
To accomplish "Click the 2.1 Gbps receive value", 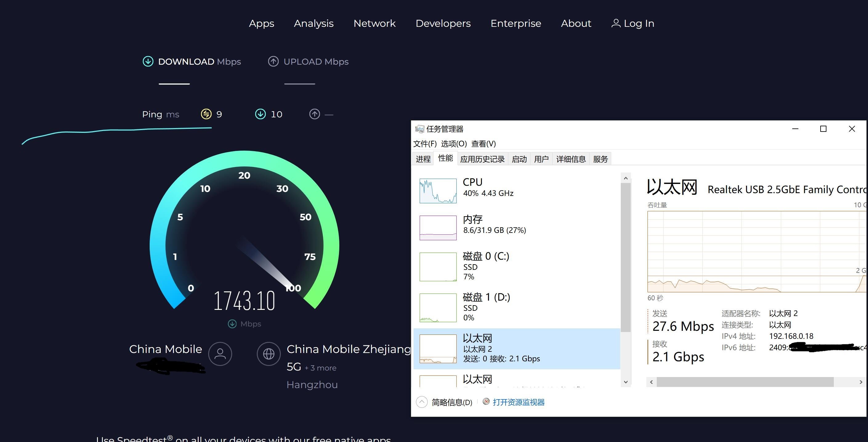I will (x=678, y=357).
